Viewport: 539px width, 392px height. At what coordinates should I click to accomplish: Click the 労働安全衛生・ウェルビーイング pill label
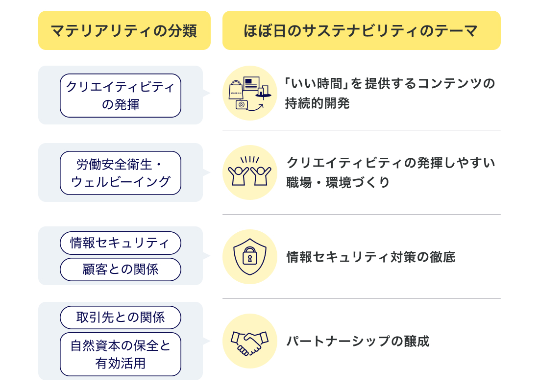click(x=121, y=173)
